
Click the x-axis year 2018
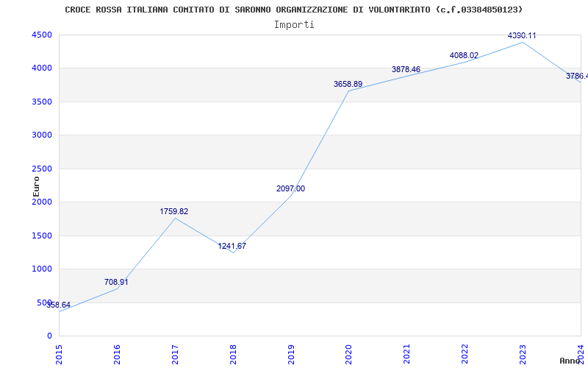coord(233,355)
